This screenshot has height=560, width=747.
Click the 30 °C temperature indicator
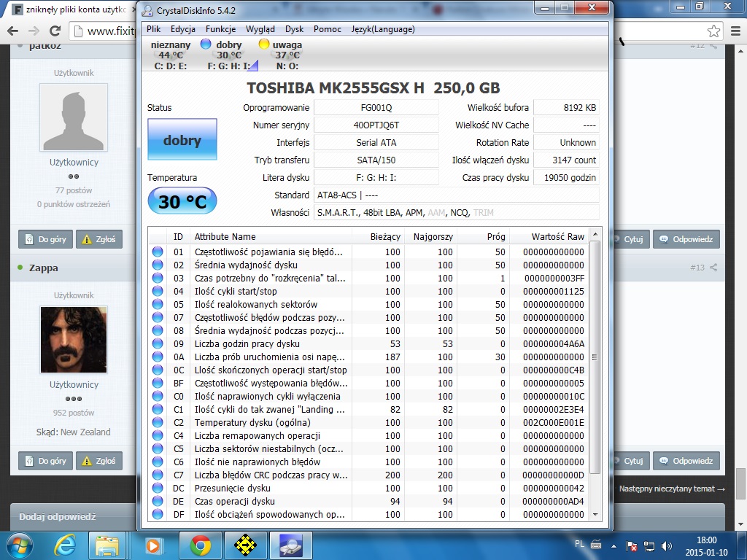tap(182, 201)
